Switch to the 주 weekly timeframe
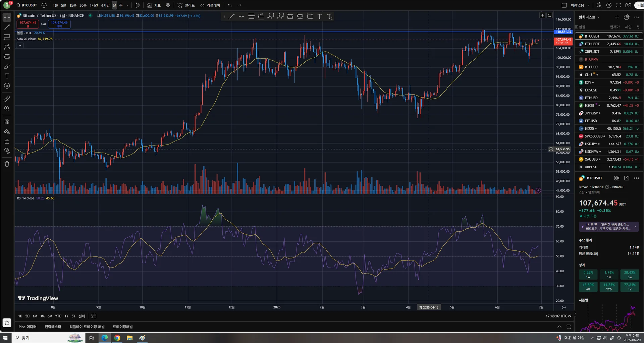Viewport: 644px width, 343px height. 121,5
